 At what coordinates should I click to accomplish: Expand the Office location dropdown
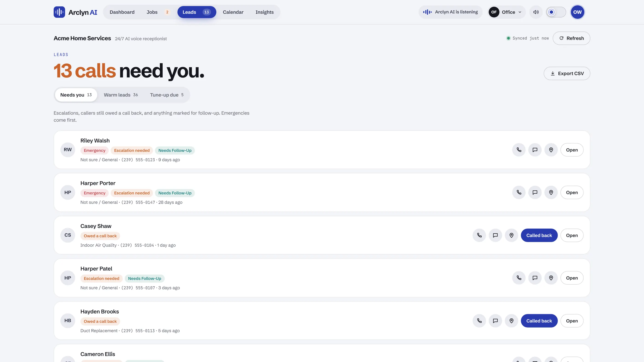click(506, 12)
